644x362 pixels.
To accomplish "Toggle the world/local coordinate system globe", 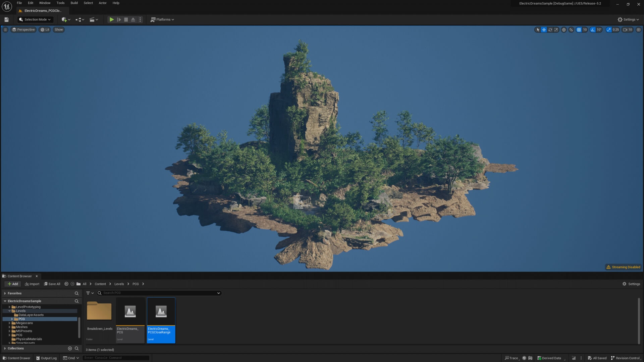I will [x=564, y=29].
